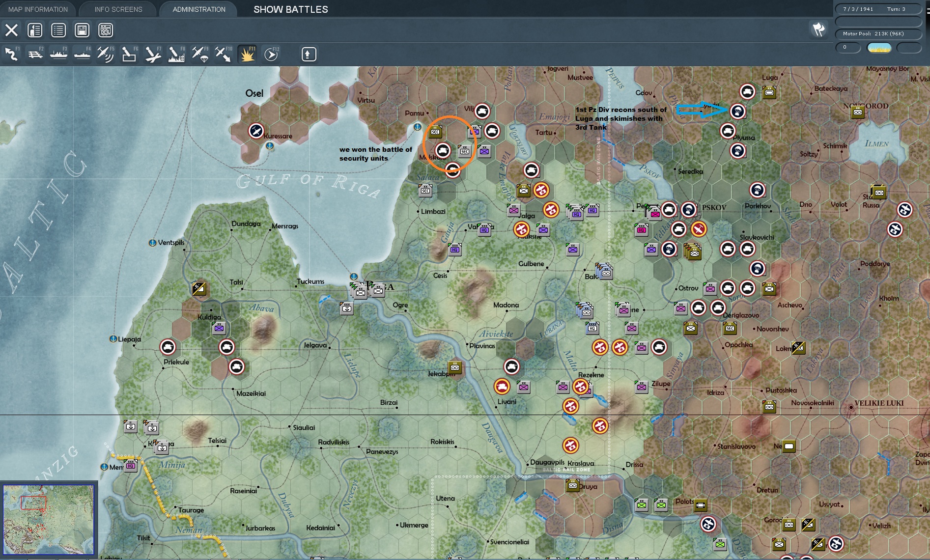The image size is (930, 560).
Task: Click the date and Turn 3 display
Action: tap(878, 9)
